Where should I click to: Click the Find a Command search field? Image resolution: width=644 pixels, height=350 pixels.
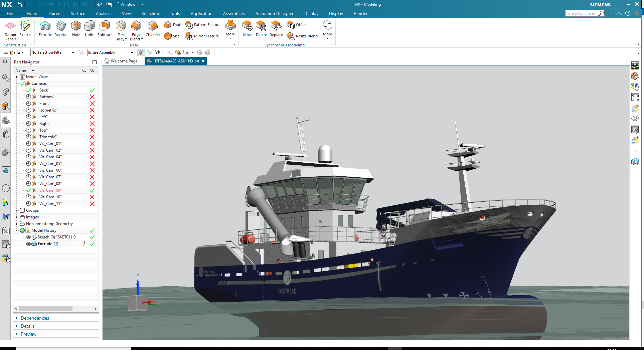pos(581,13)
